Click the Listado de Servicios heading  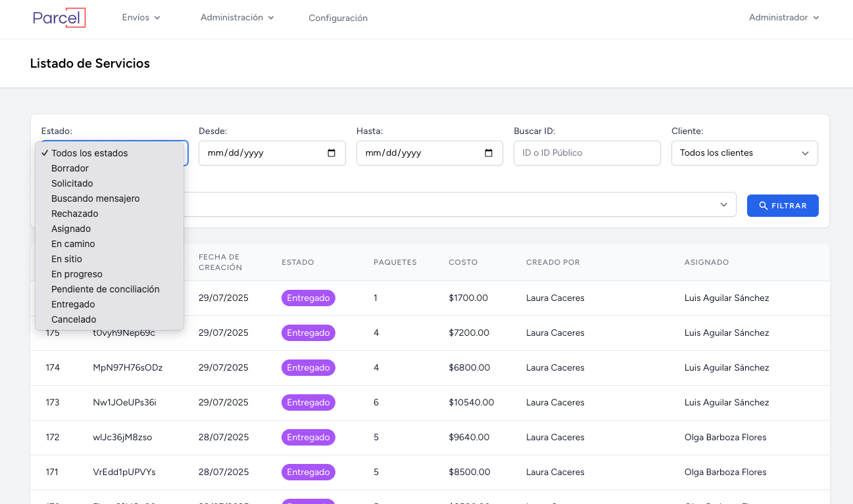(89, 63)
